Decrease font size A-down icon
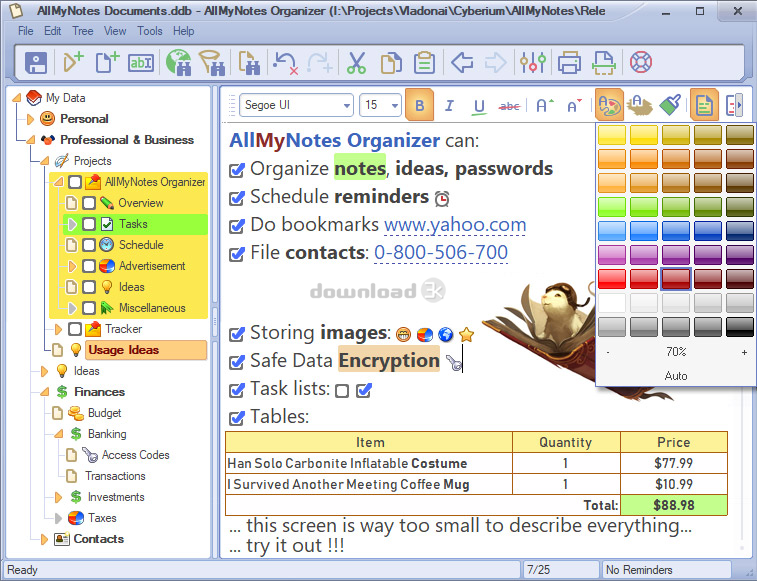 point(575,105)
